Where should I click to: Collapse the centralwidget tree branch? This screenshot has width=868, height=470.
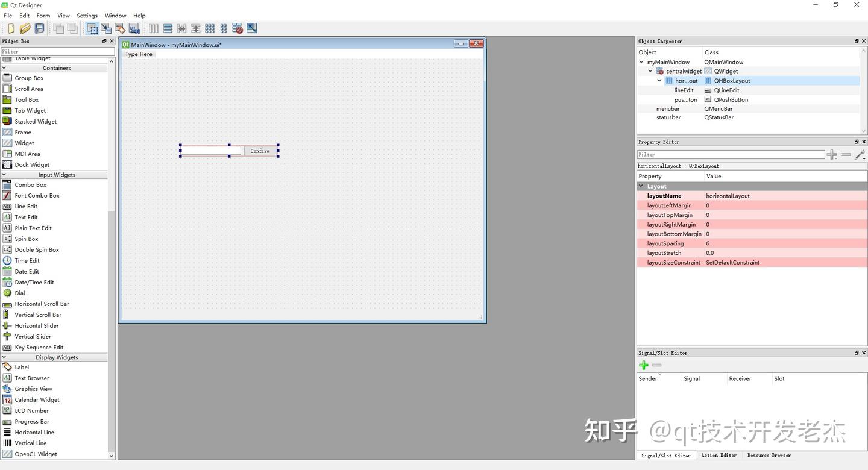point(650,70)
